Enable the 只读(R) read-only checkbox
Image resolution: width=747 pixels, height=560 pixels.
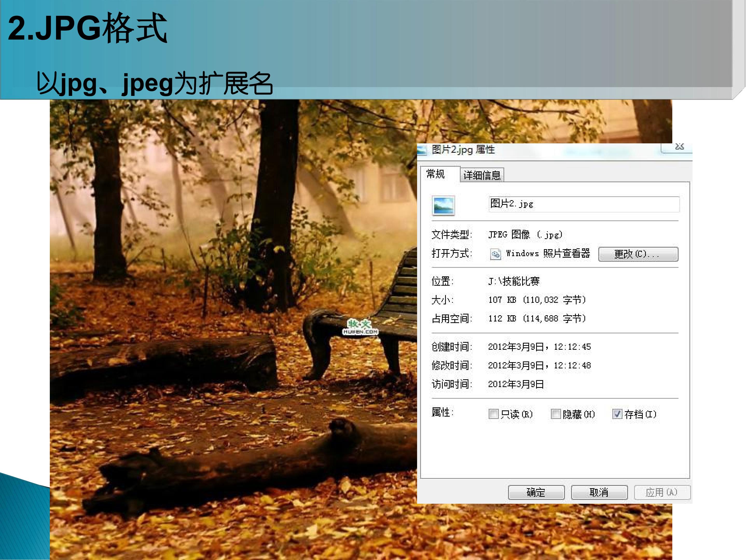click(493, 414)
